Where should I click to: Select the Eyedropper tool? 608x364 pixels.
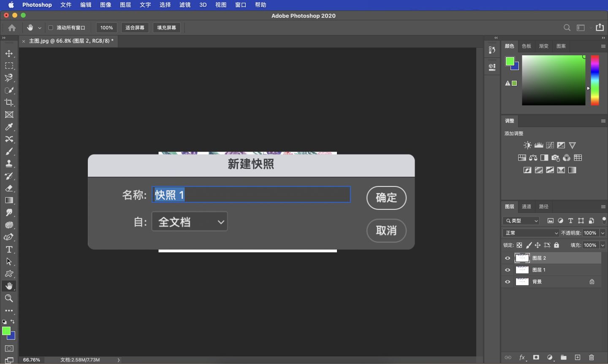click(x=9, y=127)
